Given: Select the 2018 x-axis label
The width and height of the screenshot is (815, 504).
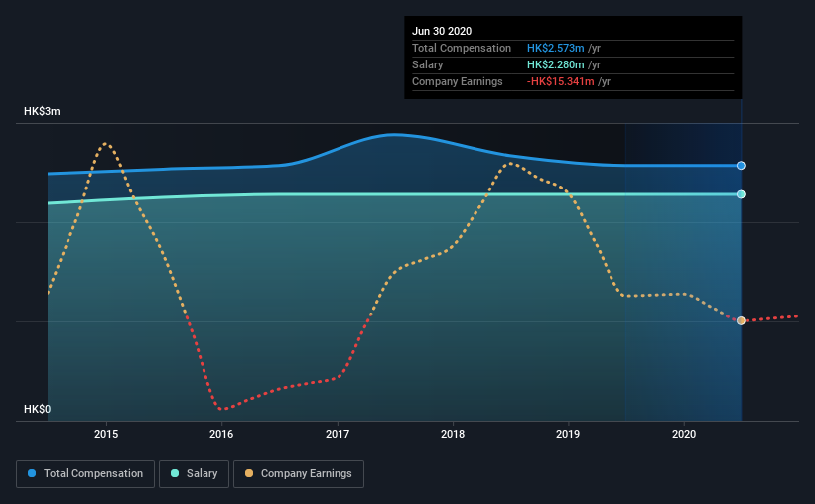Looking at the screenshot, I should (x=453, y=434).
